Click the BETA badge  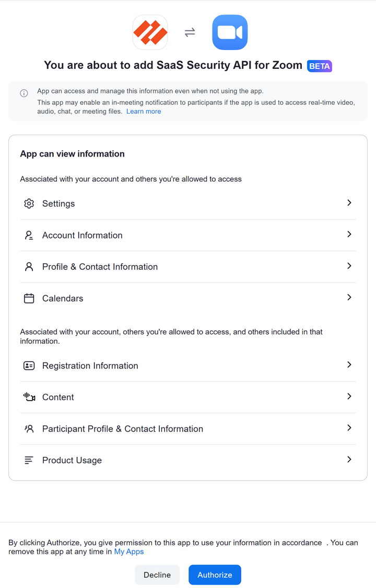[x=320, y=66]
